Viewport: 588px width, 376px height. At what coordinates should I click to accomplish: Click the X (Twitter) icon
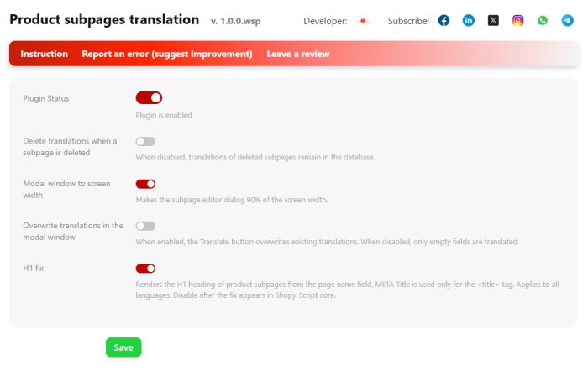493,21
